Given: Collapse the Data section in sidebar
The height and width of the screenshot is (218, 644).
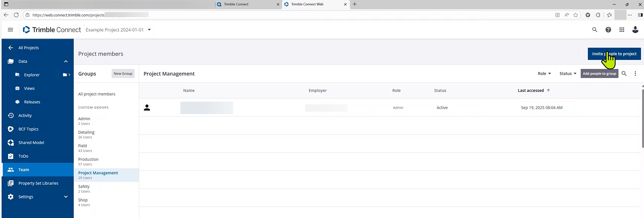Looking at the screenshot, I should pos(66,61).
